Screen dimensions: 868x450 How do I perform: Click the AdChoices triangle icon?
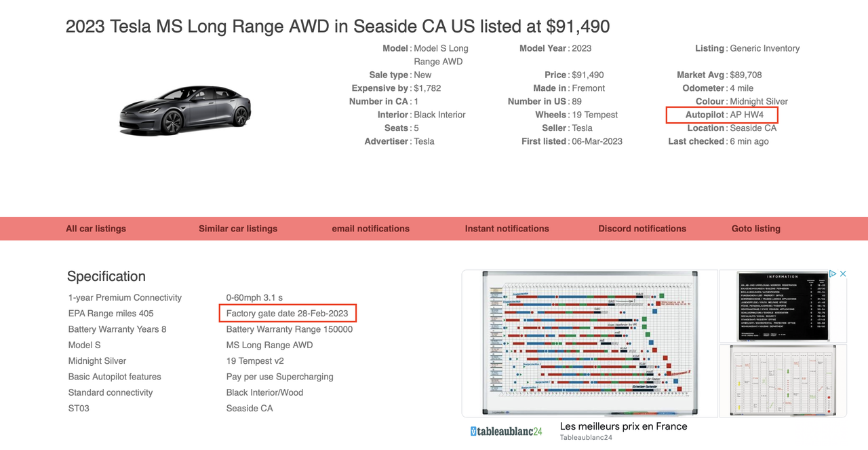click(833, 274)
